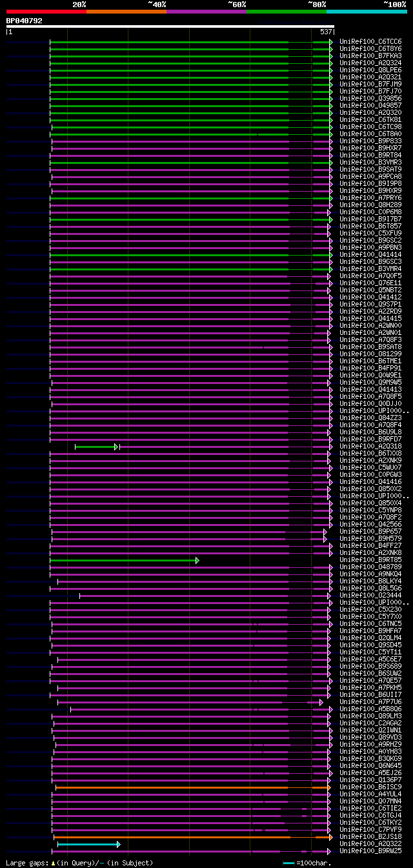
Task: Click UniRef100_A2Q318 label
Action: click(370, 447)
